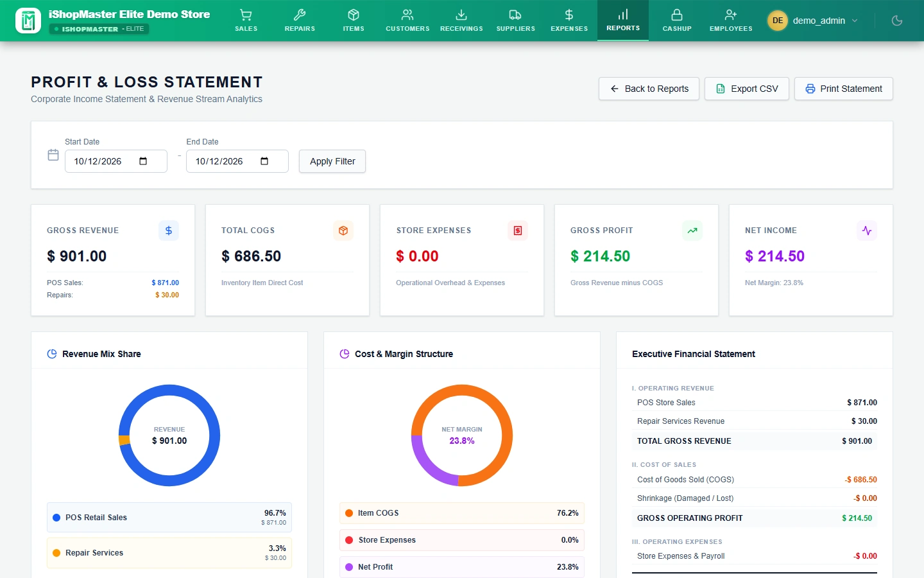Toggle dark mode moon icon
Screen dimensions: 924x578
(x=897, y=21)
